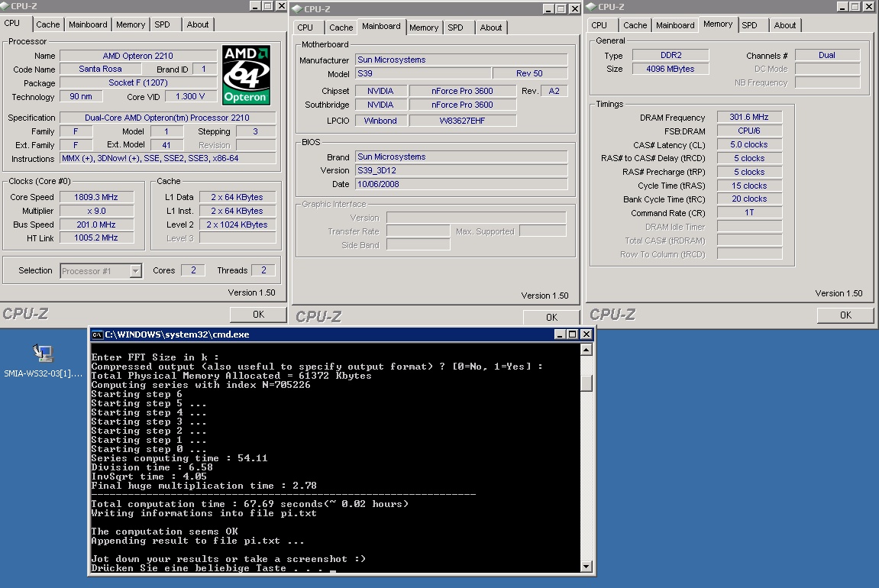Switch to Cache tab in left CPU-Z window
Viewport: 879px width, 588px height.
click(47, 24)
